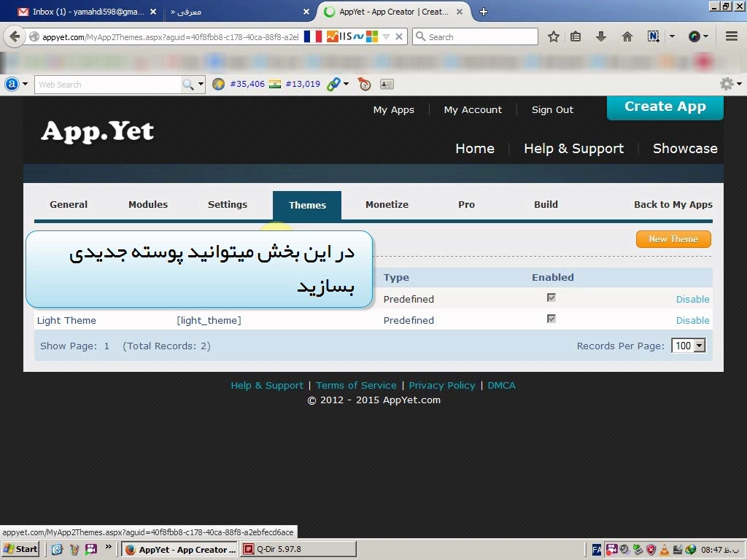
Task: Switch to the General tab
Action: point(69,204)
